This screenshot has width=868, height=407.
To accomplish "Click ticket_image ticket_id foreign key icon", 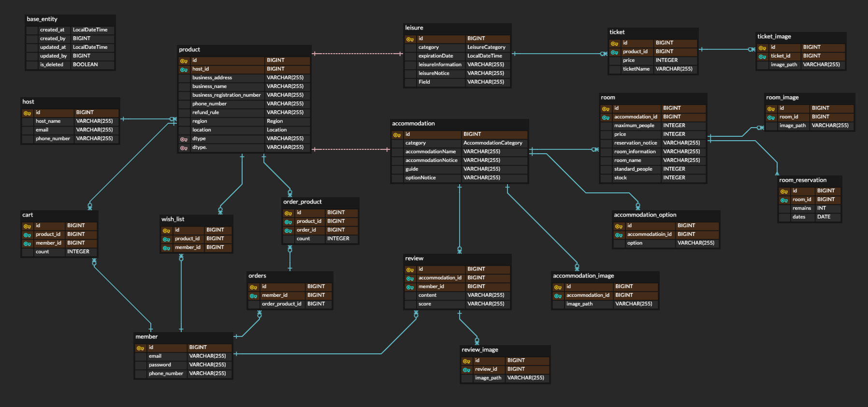I will (x=762, y=57).
